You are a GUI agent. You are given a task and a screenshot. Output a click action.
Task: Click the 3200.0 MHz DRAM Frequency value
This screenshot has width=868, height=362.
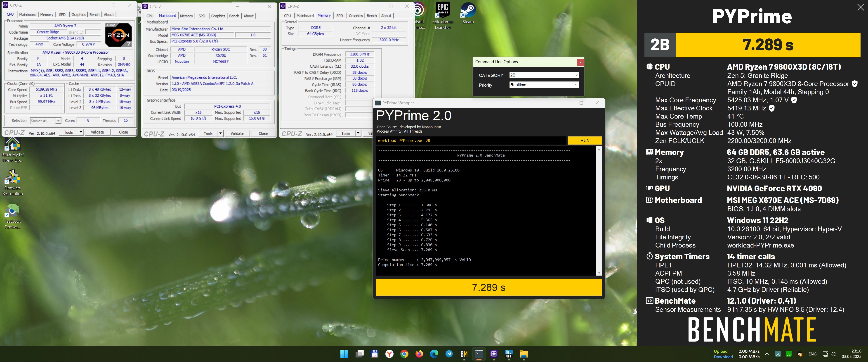(x=360, y=54)
